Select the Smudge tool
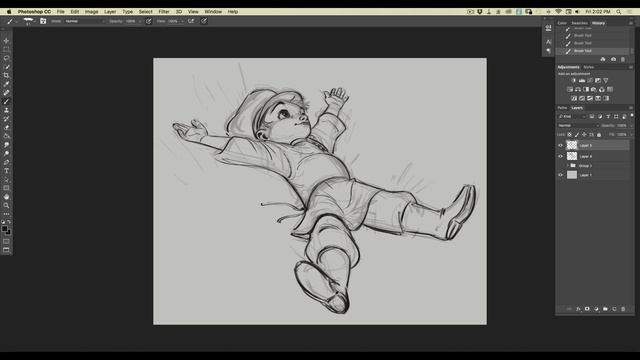The width and height of the screenshot is (640, 360). click(x=6, y=145)
